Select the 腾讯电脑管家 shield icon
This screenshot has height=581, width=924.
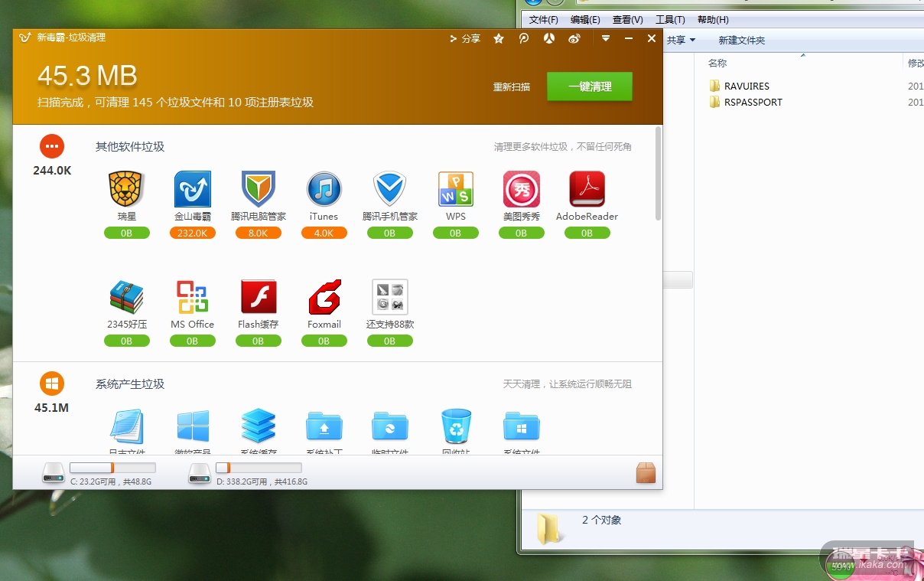(x=258, y=189)
